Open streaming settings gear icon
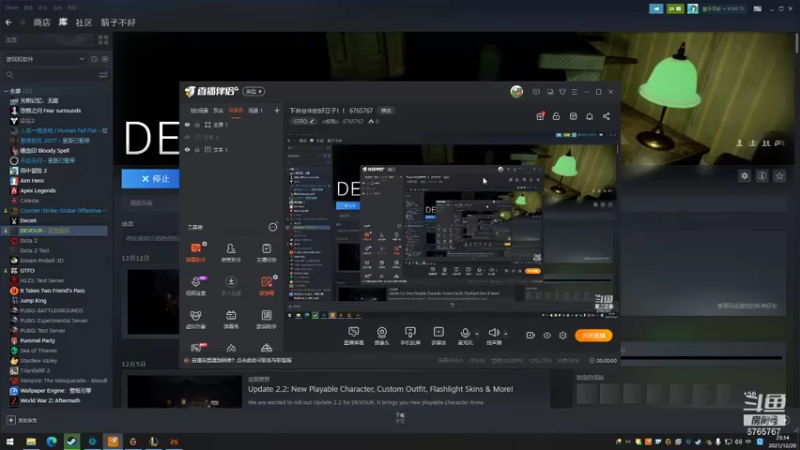800x450 pixels. tap(563, 335)
